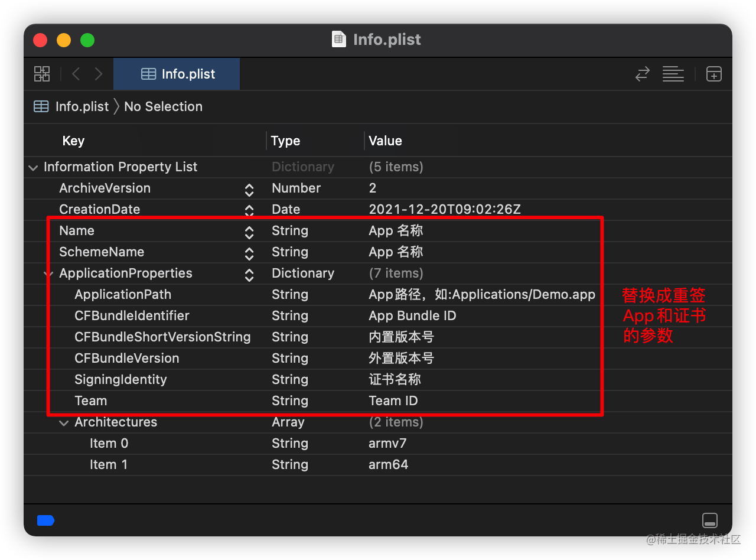Open the editor options lines icon

click(x=673, y=74)
